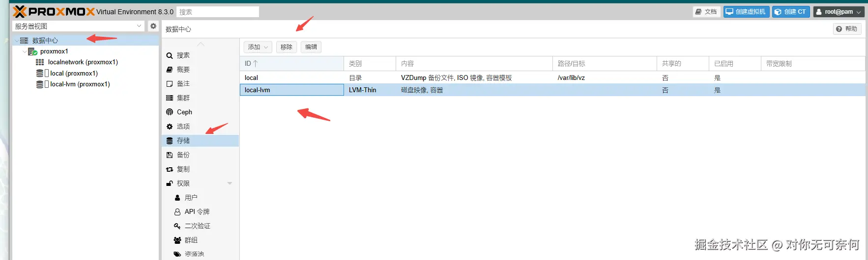The width and height of the screenshot is (868, 260).
Task: Select local-lvm (proxmox1) in the tree
Action: (80, 84)
